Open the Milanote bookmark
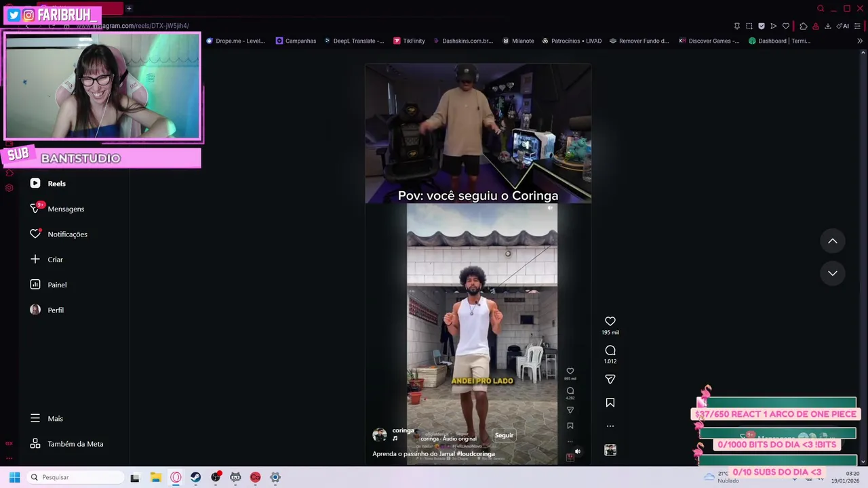Screen dimensions: 868x488 click(x=518, y=41)
